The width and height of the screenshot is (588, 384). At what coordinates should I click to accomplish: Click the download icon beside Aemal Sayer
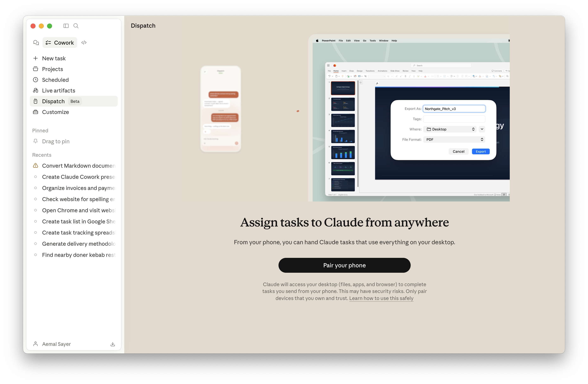113,344
